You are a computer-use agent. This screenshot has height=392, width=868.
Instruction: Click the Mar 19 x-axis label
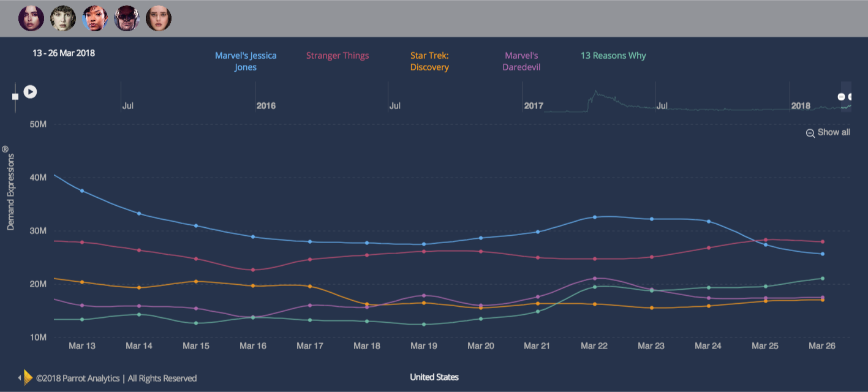[x=424, y=346]
